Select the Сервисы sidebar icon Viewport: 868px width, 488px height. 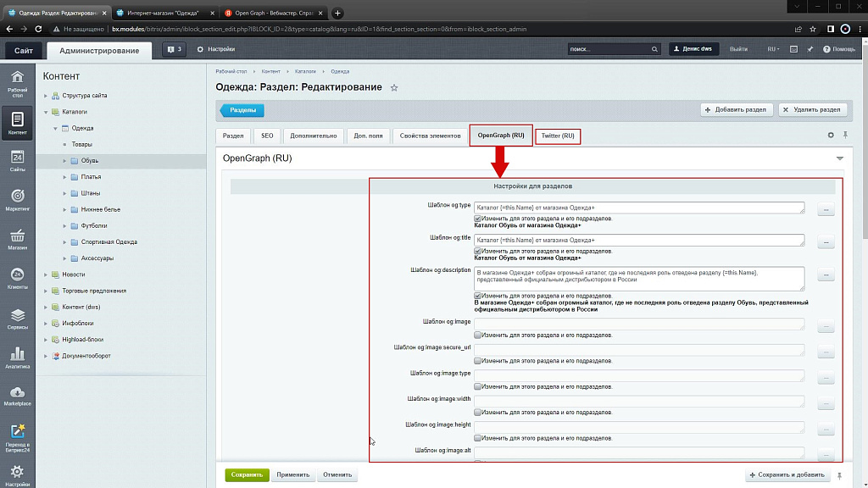[x=17, y=318]
